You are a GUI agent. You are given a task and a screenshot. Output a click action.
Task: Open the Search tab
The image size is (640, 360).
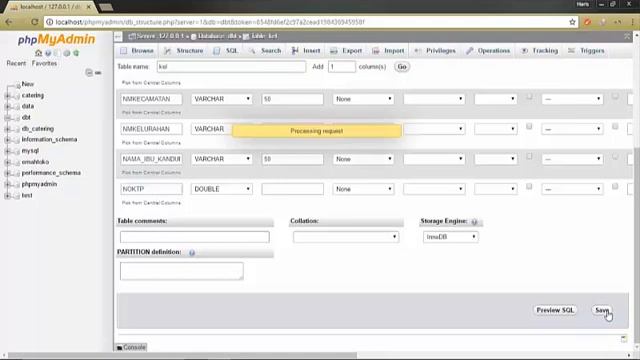coord(265,51)
